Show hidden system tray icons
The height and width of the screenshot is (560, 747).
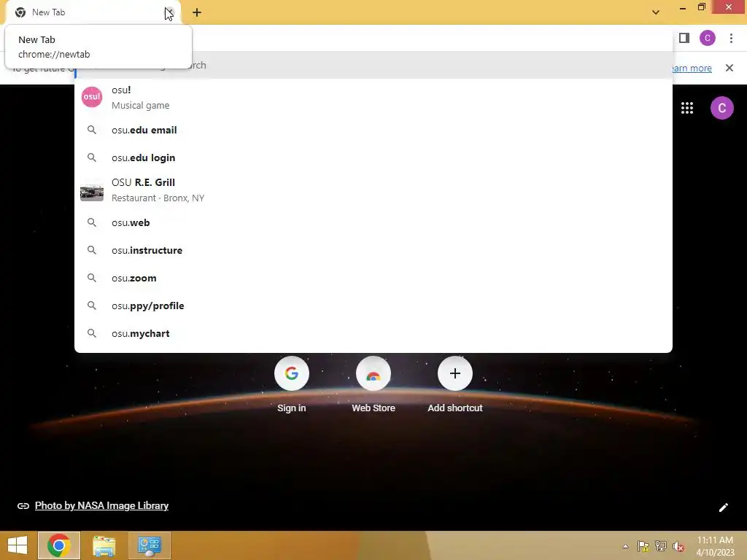pyautogui.click(x=625, y=546)
